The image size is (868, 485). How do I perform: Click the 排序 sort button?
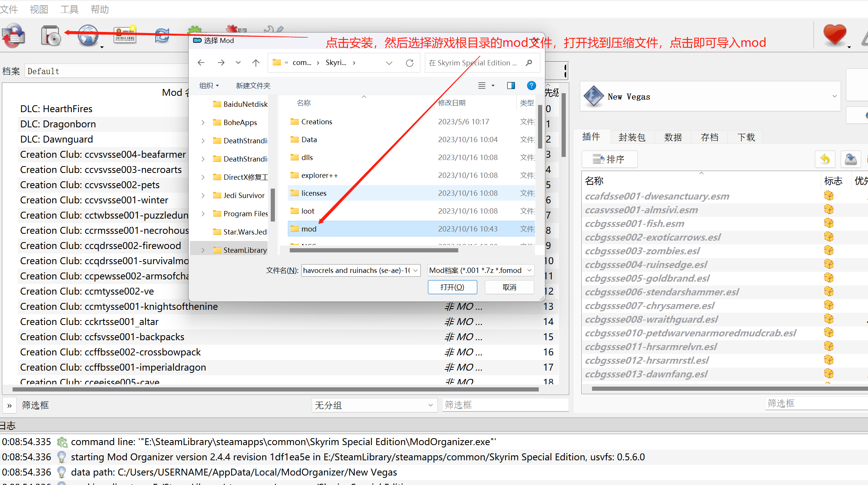point(609,159)
